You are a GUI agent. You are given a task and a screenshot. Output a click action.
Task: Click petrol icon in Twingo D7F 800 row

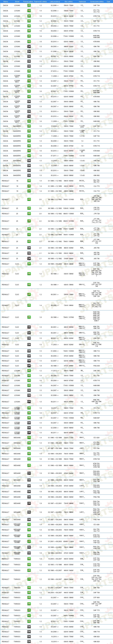[x=29, y=598]
